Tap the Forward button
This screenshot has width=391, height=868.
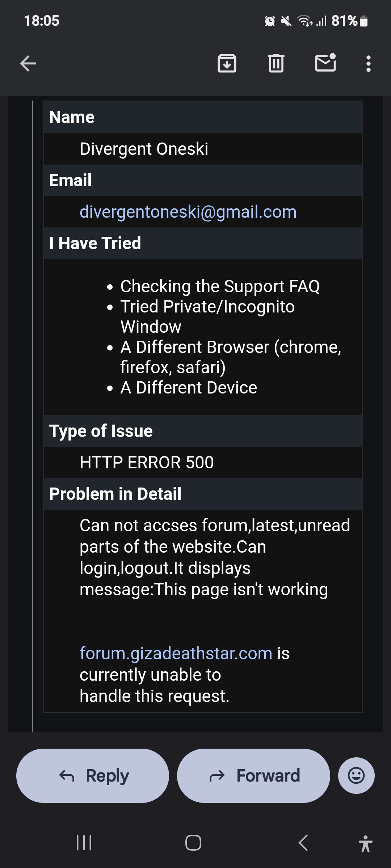(x=253, y=775)
